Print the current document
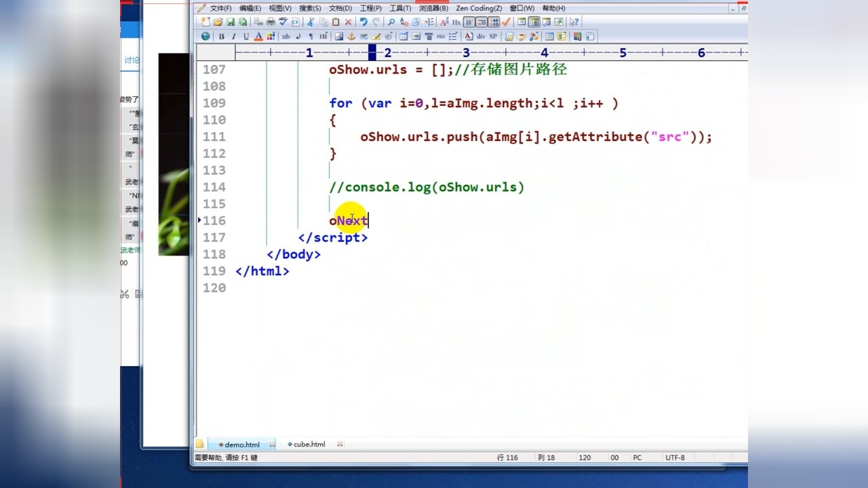 click(x=271, y=22)
